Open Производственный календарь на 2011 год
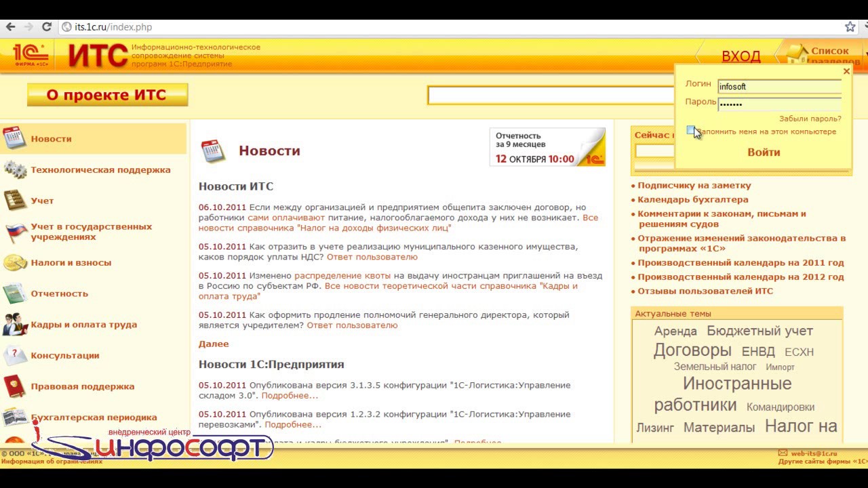 (741, 262)
